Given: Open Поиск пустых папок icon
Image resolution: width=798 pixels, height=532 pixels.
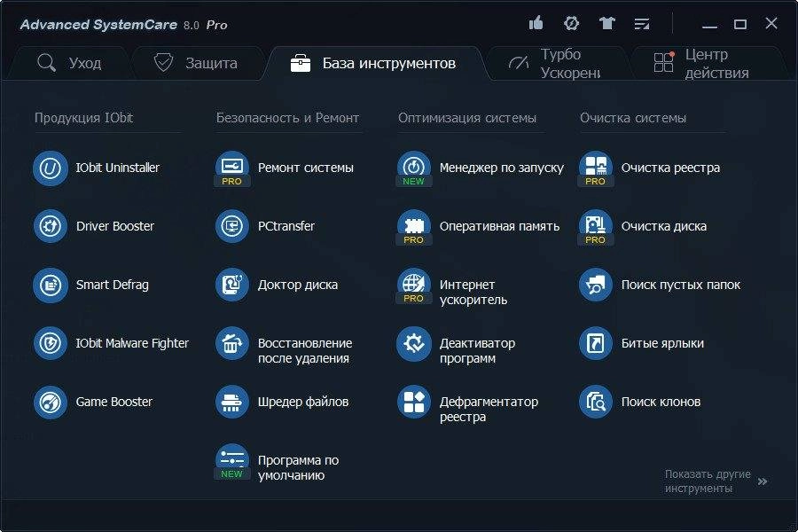Looking at the screenshot, I should pyautogui.click(x=596, y=286).
